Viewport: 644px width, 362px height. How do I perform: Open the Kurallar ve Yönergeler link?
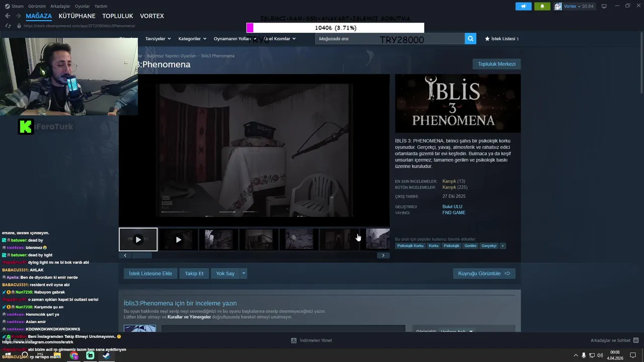point(189,317)
